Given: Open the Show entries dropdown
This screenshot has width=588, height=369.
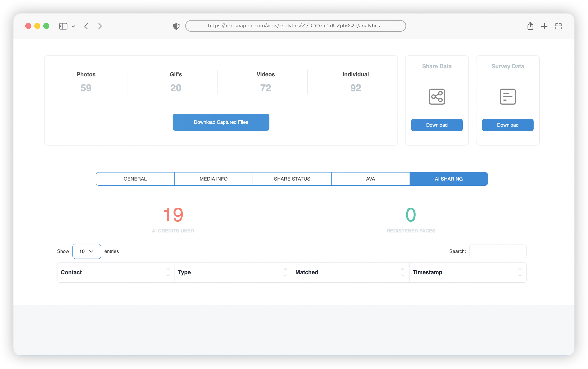Looking at the screenshot, I should point(86,251).
